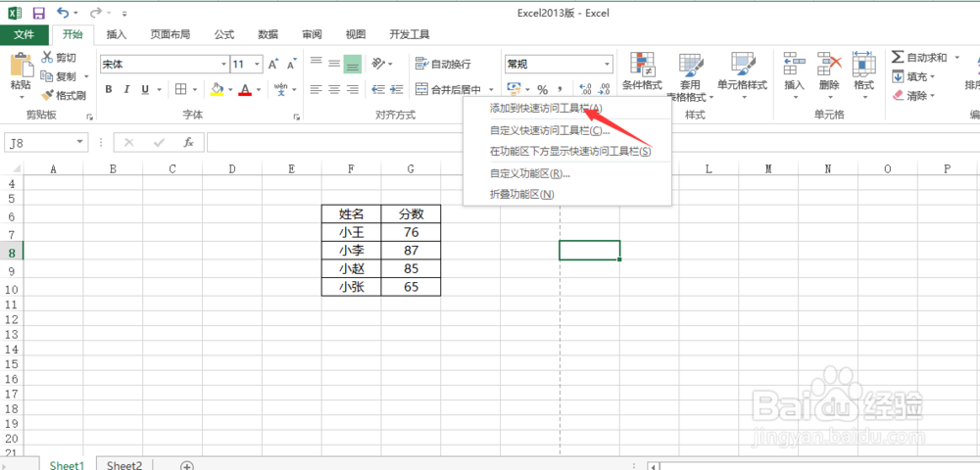Viewport: 980px width, 470px height.
Task: Click the decrease indent icon
Action: [378, 89]
